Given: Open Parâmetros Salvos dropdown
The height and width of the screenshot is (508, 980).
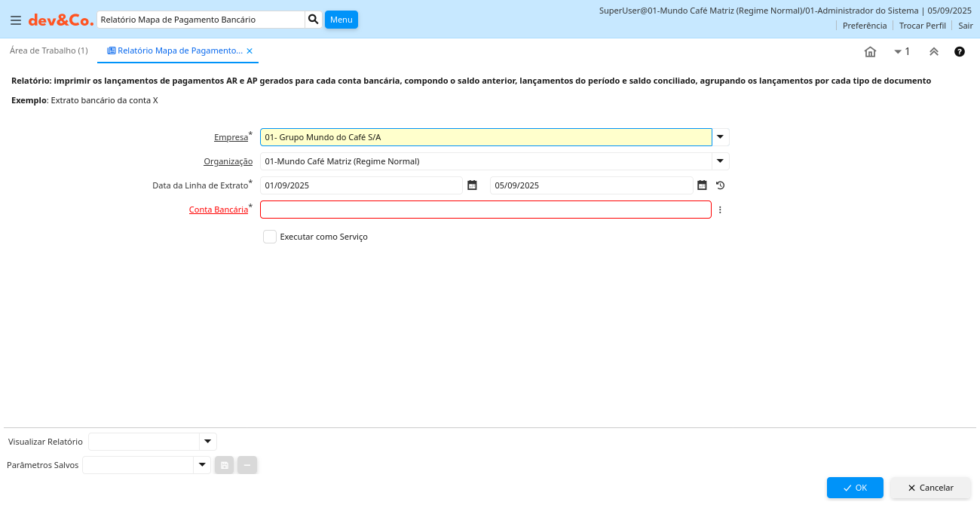Looking at the screenshot, I should pos(201,465).
